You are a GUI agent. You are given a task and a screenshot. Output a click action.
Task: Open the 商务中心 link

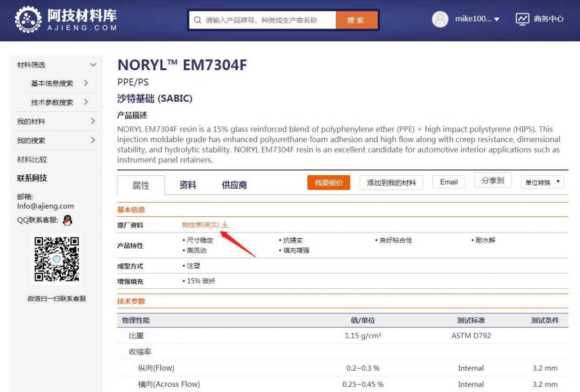pyautogui.click(x=548, y=19)
